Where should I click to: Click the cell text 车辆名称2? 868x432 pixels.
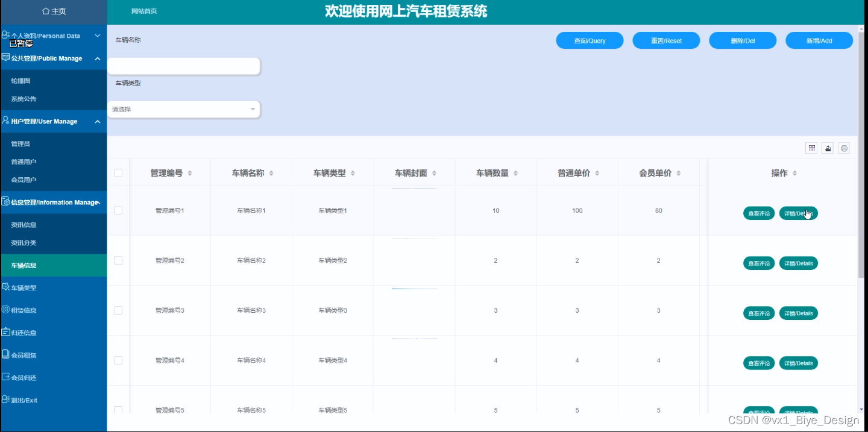(x=251, y=260)
